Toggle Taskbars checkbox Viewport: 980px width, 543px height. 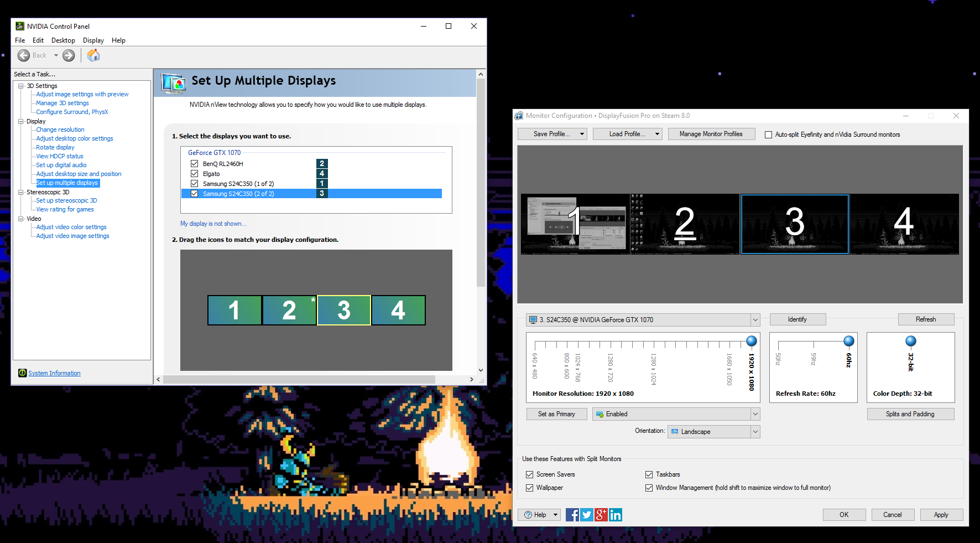(x=649, y=474)
